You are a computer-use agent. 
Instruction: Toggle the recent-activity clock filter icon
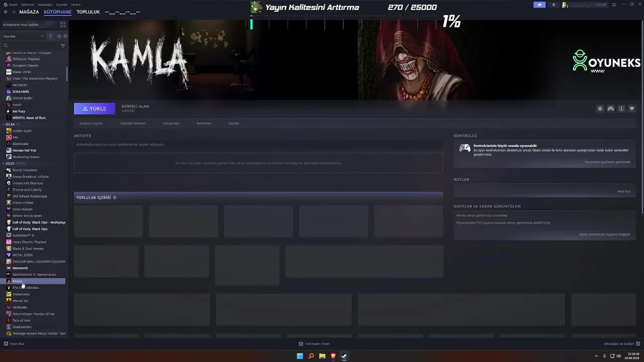coord(59,36)
